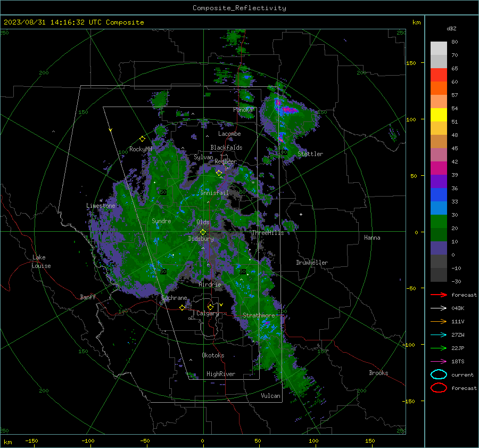Pick the bright green 20-30 dBZ swatch
479x448 pixels.
point(439,221)
